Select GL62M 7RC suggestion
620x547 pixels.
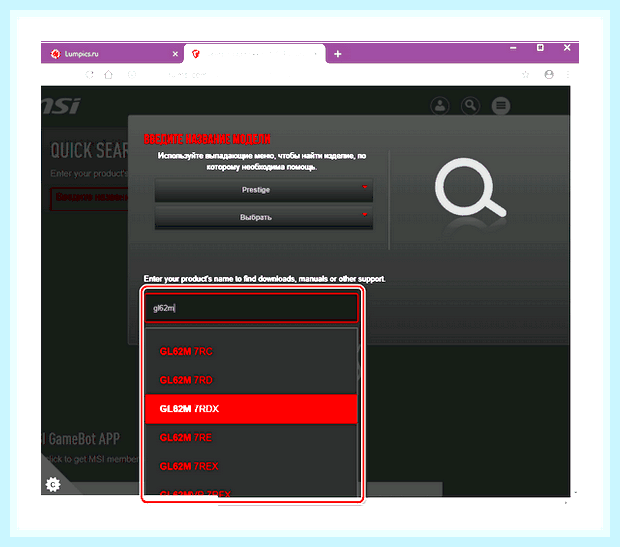pyautogui.click(x=251, y=351)
